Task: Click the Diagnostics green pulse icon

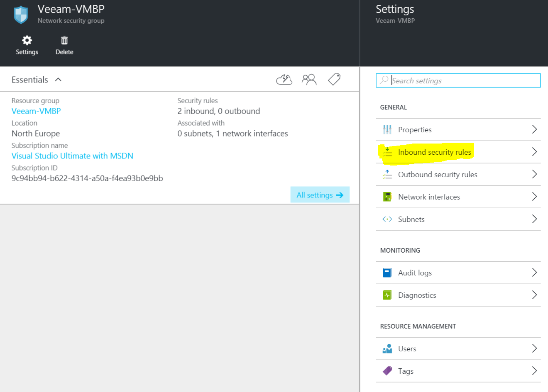Action: pyautogui.click(x=387, y=295)
